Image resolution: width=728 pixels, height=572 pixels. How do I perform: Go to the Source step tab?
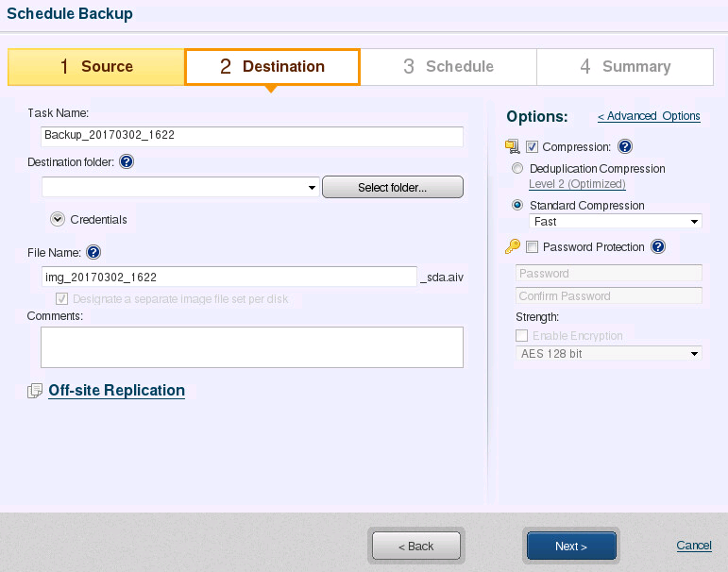point(96,67)
